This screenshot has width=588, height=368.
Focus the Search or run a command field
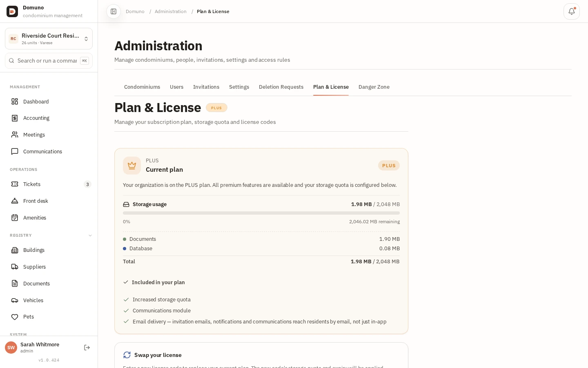point(49,61)
